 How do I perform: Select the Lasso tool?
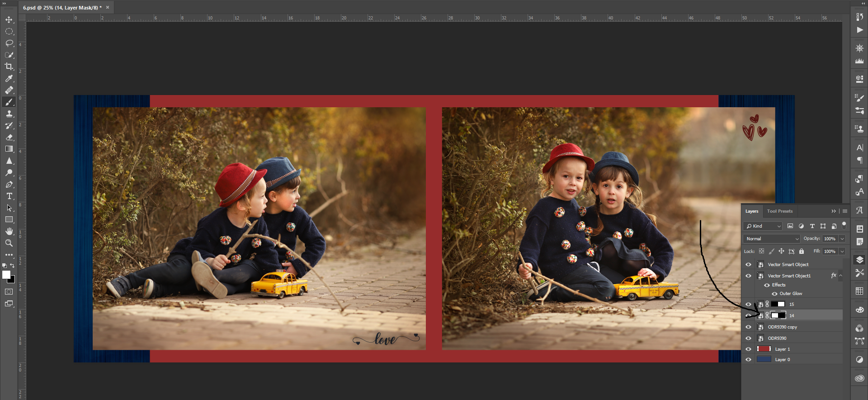(x=9, y=43)
